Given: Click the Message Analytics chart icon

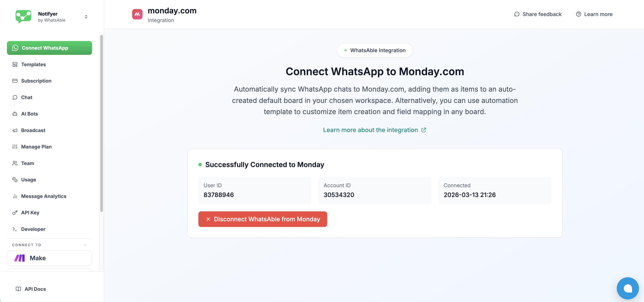Looking at the screenshot, I should (15, 196).
